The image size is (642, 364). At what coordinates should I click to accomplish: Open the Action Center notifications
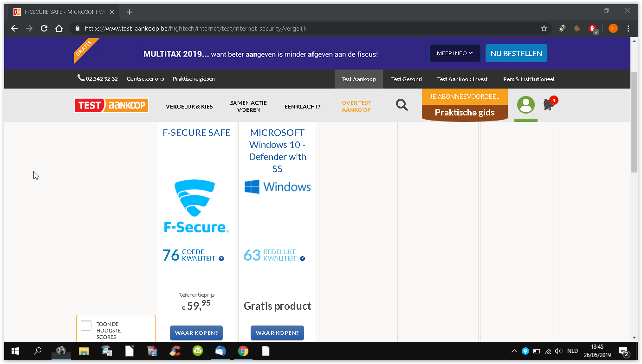(x=624, y=351)
